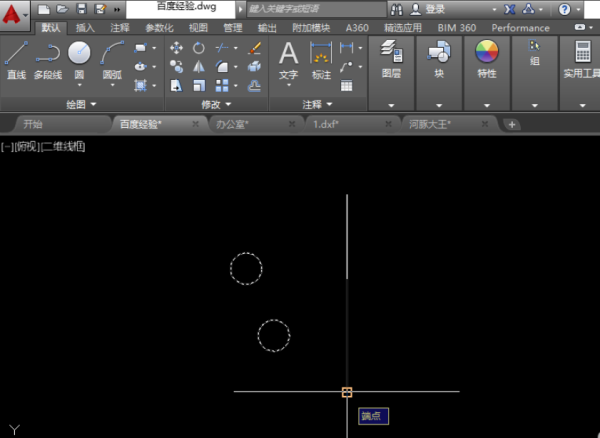Select the 直线 (Line) tool
Image resolution: width=600 pixels, height=438 pixels.
[16, 60]
